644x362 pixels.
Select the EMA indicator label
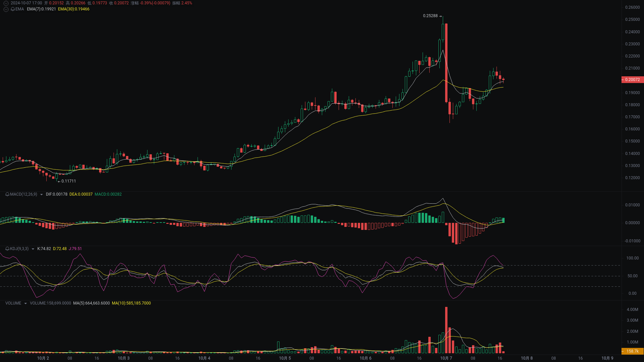click(19, 9)
